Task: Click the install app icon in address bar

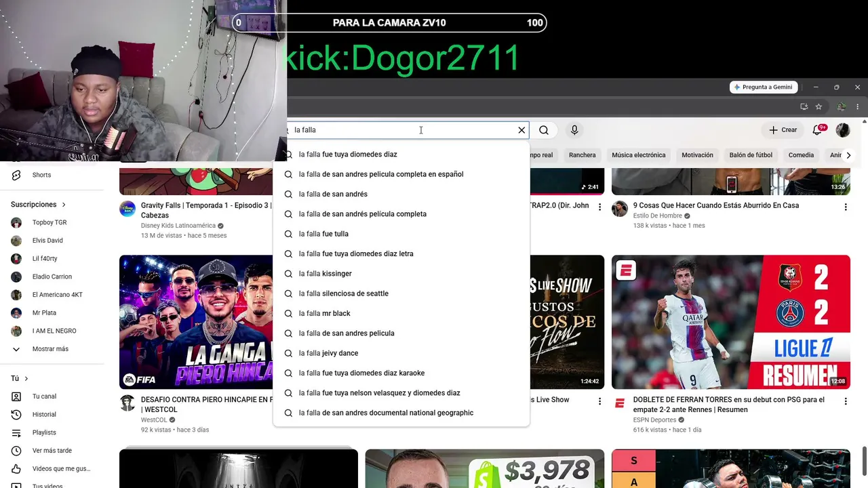Action: click(x=804, y=106)
